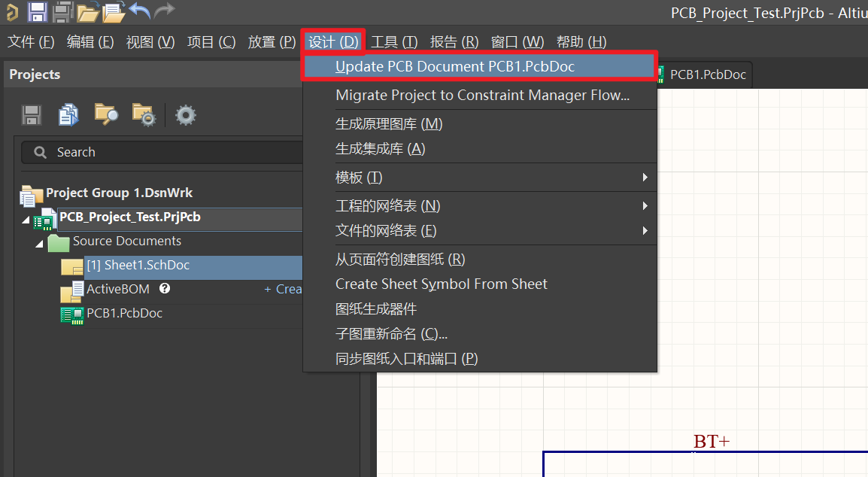
Task: Click the magnifier icon in Search box
Action: click(x=41, y=152)
